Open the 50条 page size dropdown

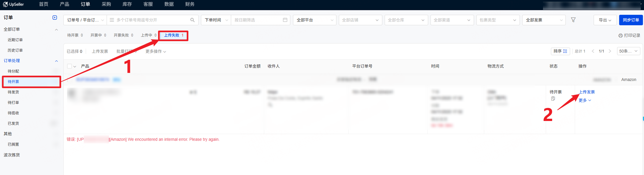(628, 51)
